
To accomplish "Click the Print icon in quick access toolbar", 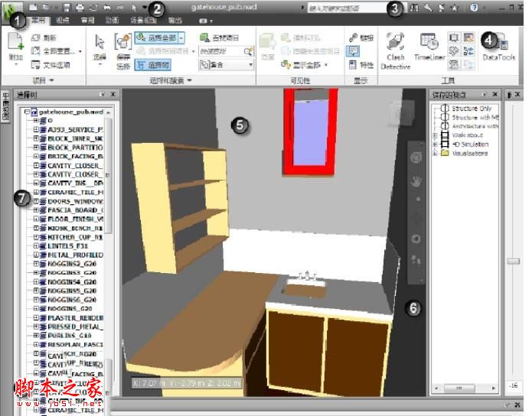I will 80,7.
